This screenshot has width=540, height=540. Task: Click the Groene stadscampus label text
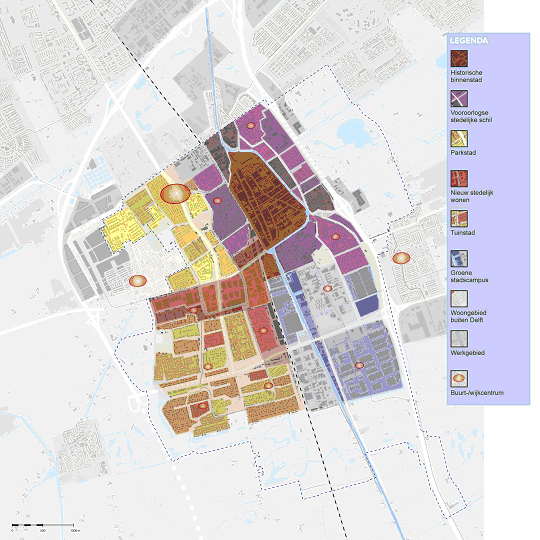(469, 276)
